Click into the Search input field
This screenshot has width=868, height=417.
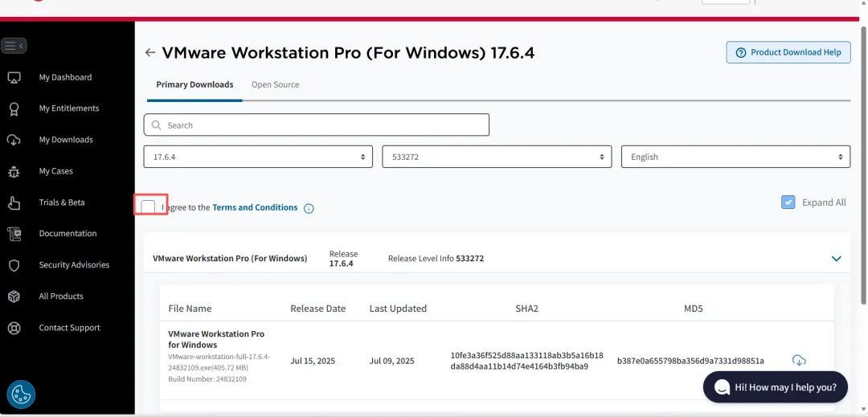pos(316,125)
